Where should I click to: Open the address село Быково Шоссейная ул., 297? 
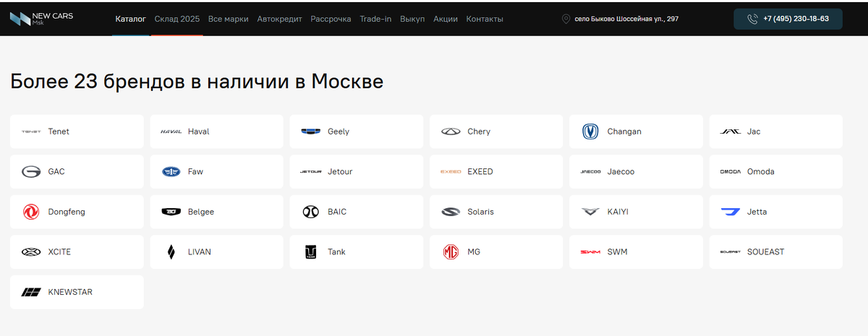click(626, 19)
